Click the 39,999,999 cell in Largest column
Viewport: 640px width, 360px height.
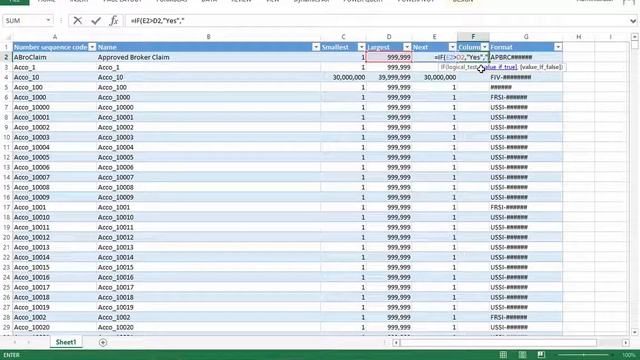(389, 77)
